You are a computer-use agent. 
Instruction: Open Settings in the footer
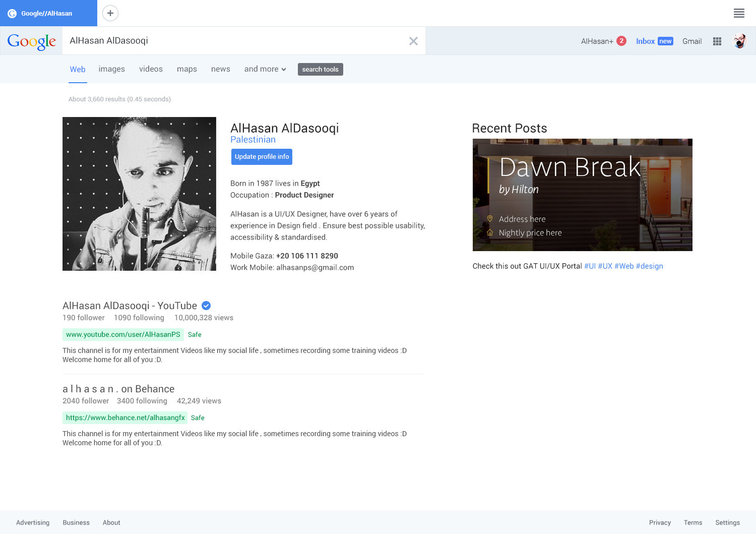click(x=727, y=522)
